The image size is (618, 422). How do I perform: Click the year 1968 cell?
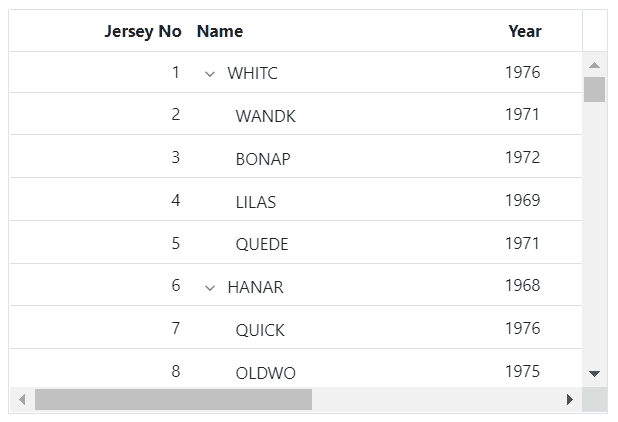click(x=522, y=286)
